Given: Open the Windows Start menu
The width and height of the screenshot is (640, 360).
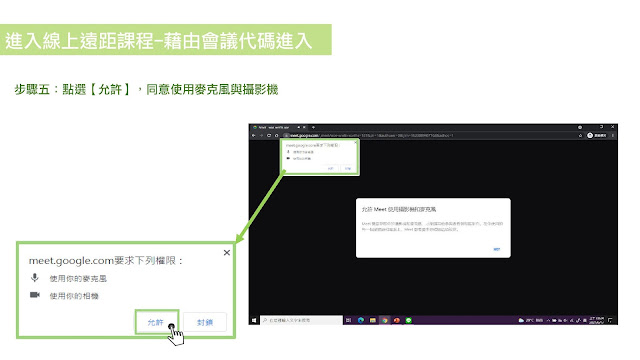Looking at the screenshot, I should (254, 320).
